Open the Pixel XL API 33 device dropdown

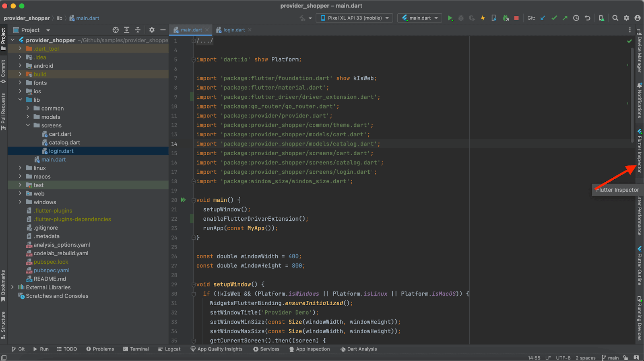coord(354,18)
